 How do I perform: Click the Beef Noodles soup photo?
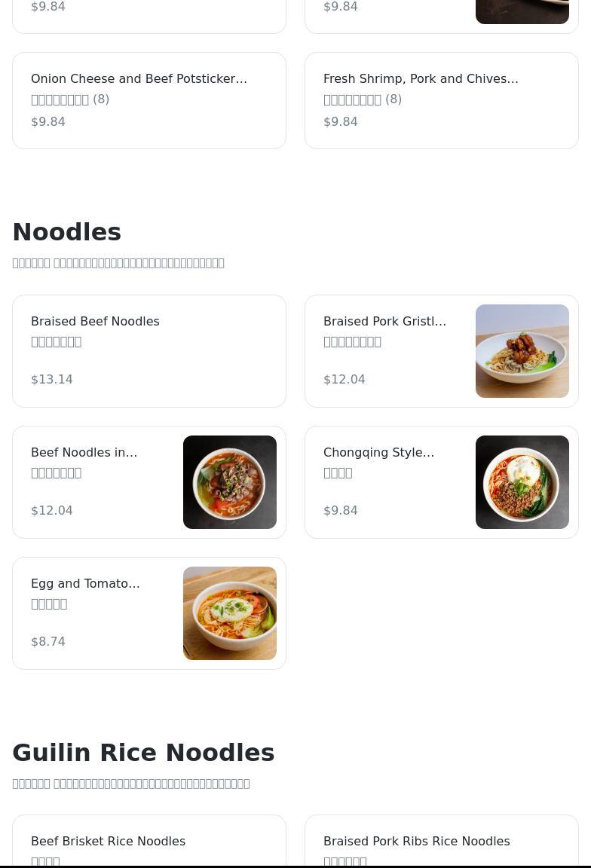point(229,482)
